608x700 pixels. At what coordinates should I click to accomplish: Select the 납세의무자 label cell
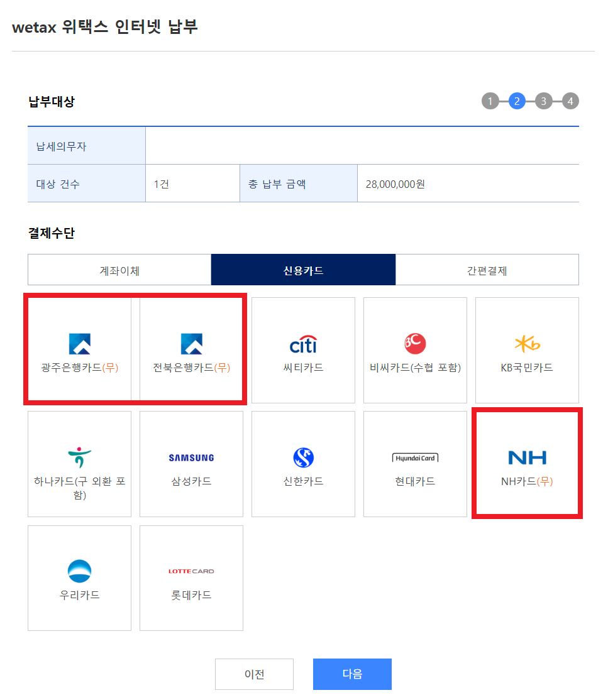(x=87, y=146)
